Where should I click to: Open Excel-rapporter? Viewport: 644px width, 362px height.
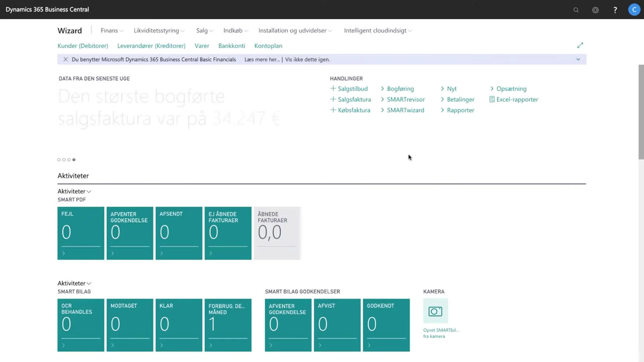tap(514, 100)
